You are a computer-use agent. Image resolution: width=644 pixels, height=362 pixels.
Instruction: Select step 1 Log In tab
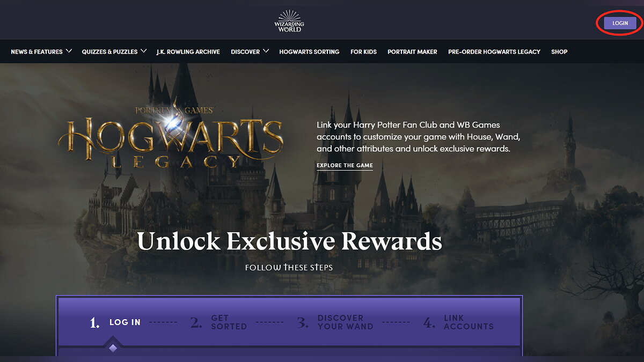pyautogui.click(x=115, y=322)
